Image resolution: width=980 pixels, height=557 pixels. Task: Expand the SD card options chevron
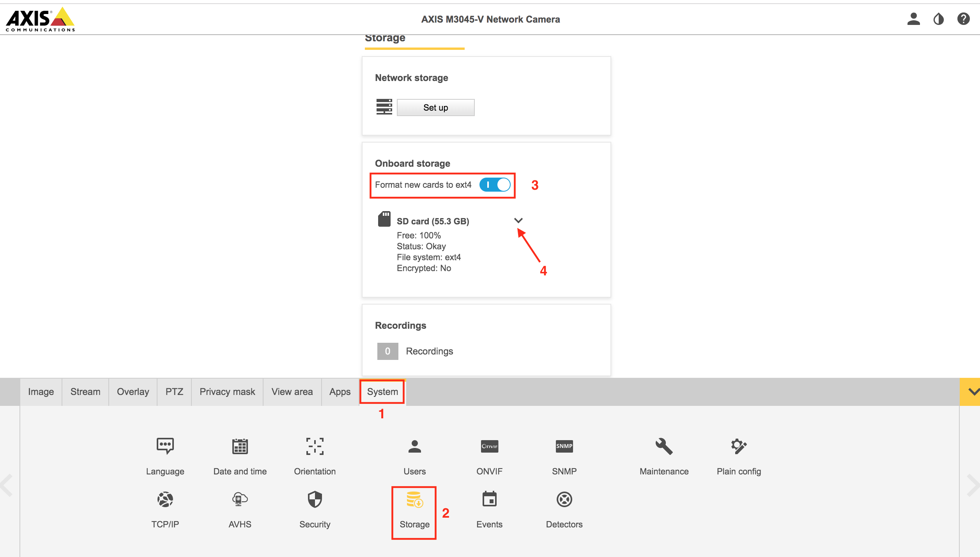[x=518, y=220]
